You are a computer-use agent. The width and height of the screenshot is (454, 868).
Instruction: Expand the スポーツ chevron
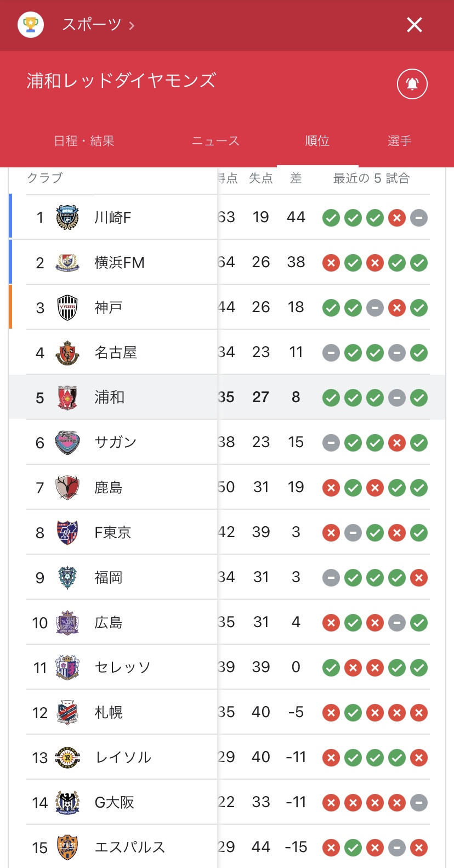coord(132,25)
